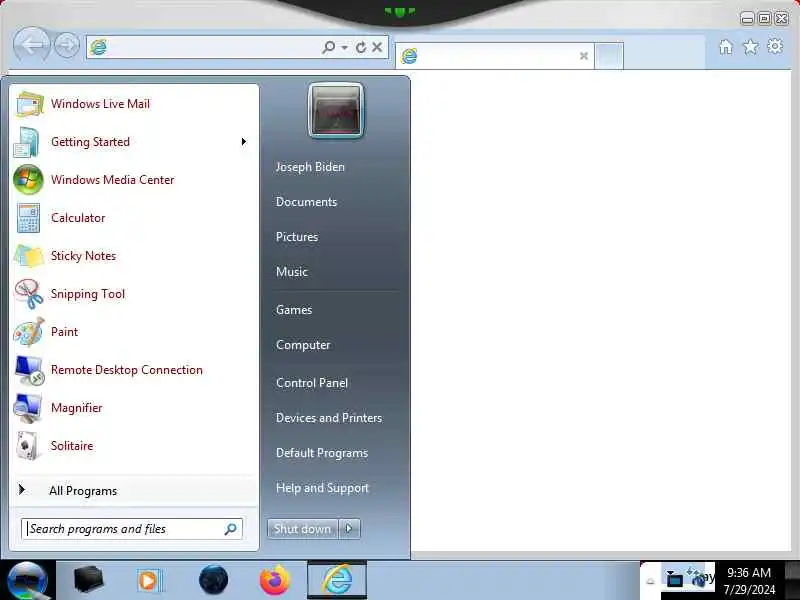Click Internet Explorer taskbar button

click(x=337, y=580)
